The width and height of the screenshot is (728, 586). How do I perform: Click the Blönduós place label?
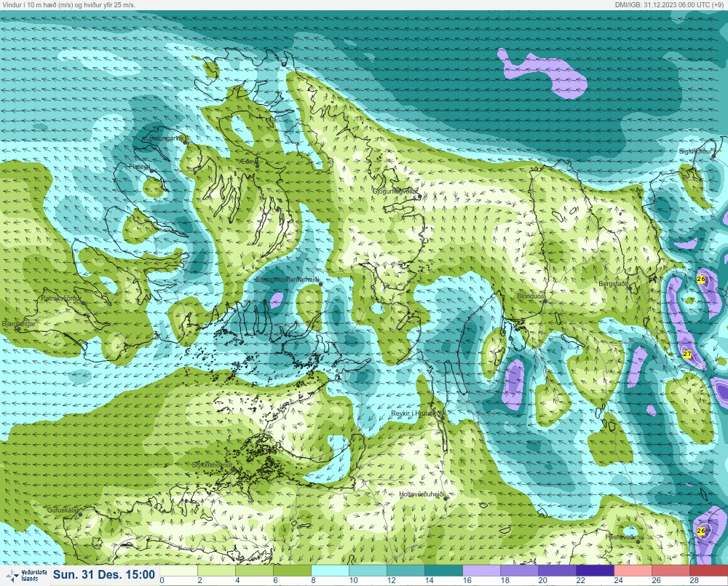[x=531, y=296]
